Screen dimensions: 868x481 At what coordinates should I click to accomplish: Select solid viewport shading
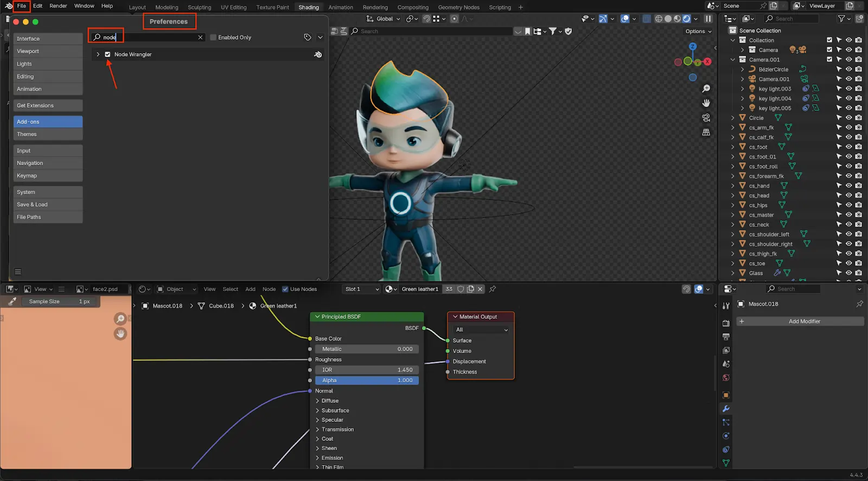[x=668, y=18]
